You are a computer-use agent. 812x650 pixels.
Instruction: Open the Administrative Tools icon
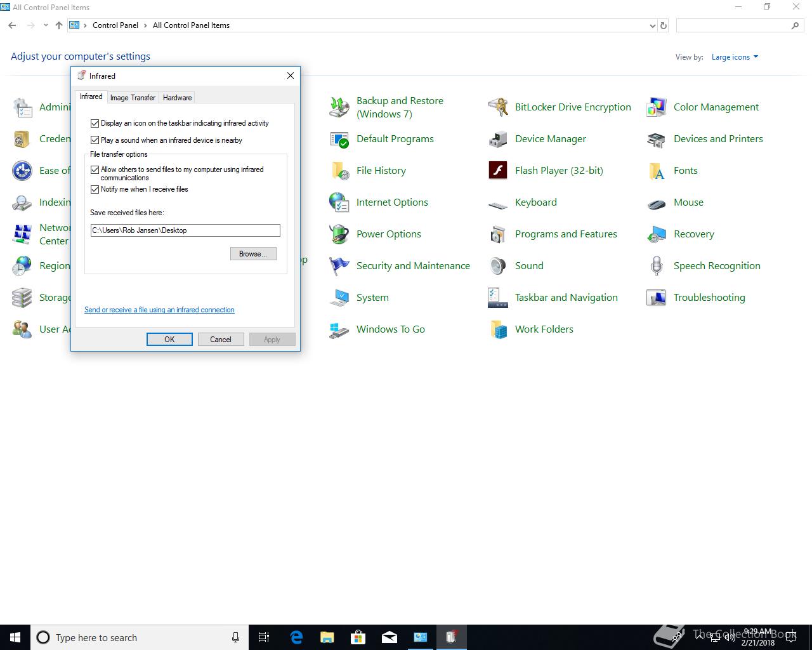coord(22,107)
